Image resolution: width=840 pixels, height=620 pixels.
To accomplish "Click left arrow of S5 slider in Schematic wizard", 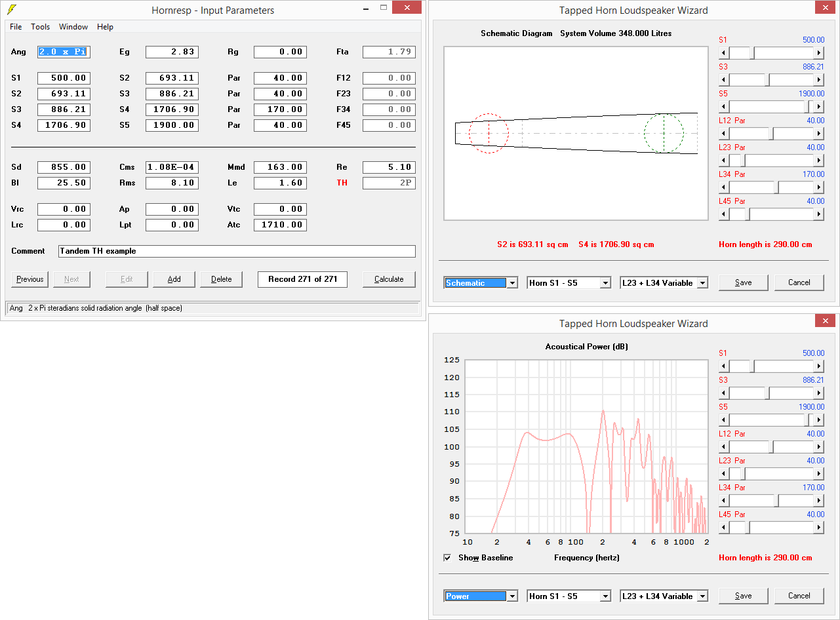I will 724,107.
